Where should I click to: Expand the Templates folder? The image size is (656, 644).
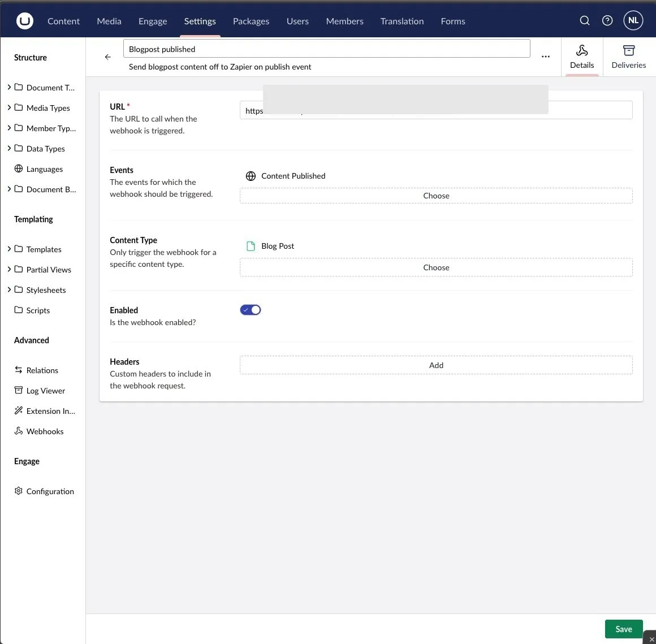pyautogui.click(x=9, y=249)
